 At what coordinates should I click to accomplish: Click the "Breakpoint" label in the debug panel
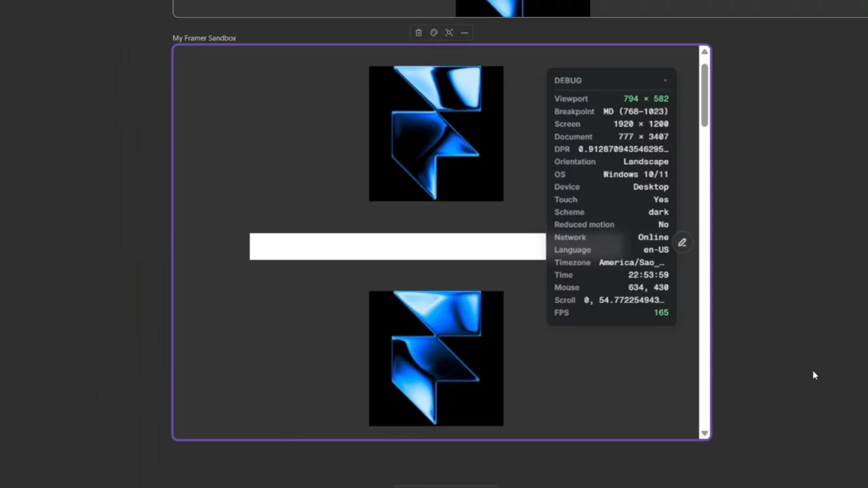click(574, 112)
